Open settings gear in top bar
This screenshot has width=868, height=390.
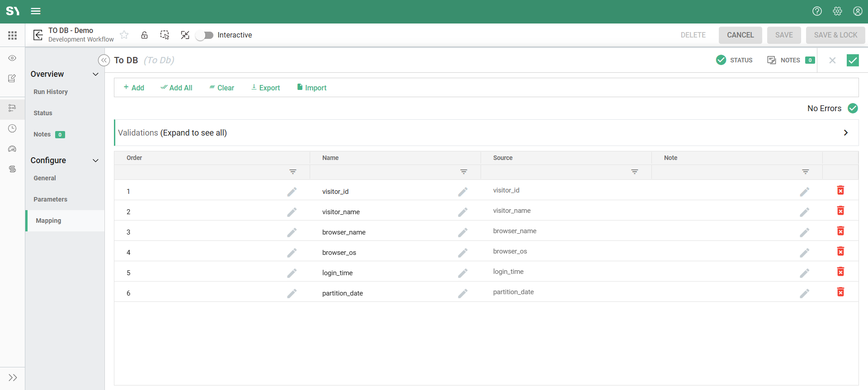(x=837, y=11)
